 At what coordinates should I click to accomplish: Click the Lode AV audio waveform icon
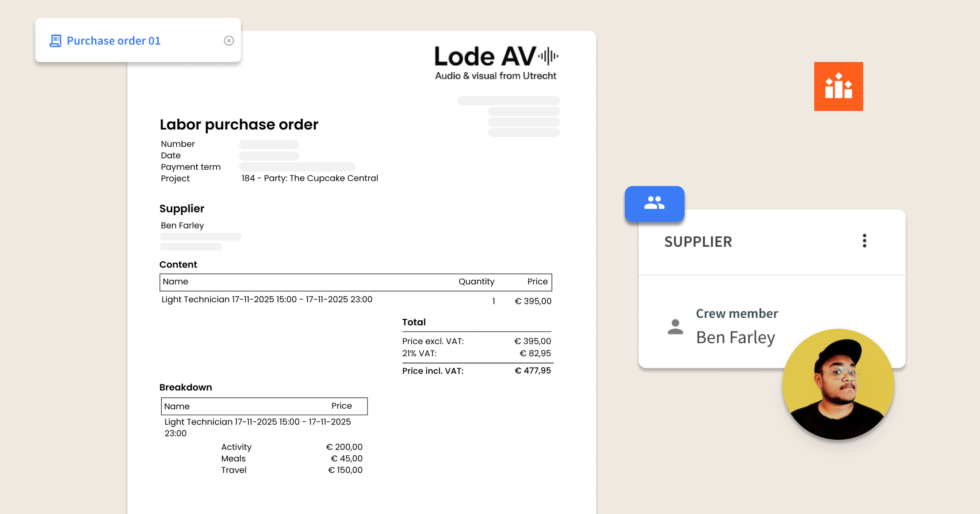click(x=548, y=57)
